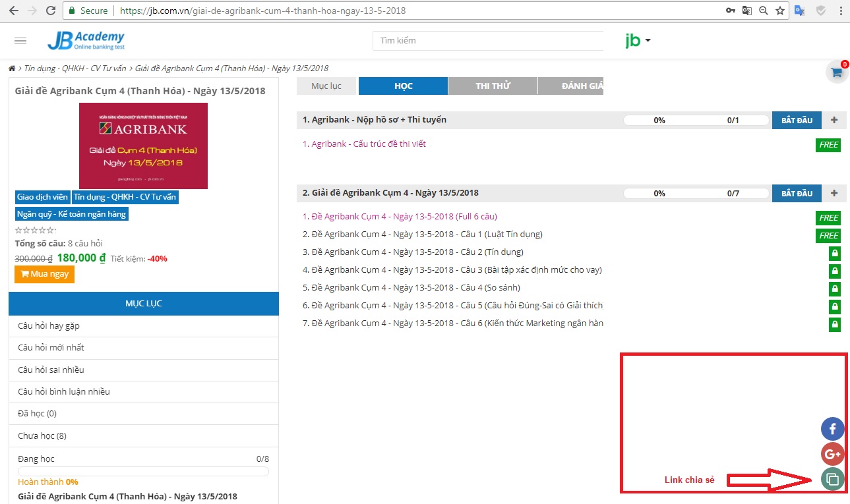Image resolution: width=850 pixels, height=504 pixels.
Task: Share via Facebook round icon
Action: (x=832, y=430)
